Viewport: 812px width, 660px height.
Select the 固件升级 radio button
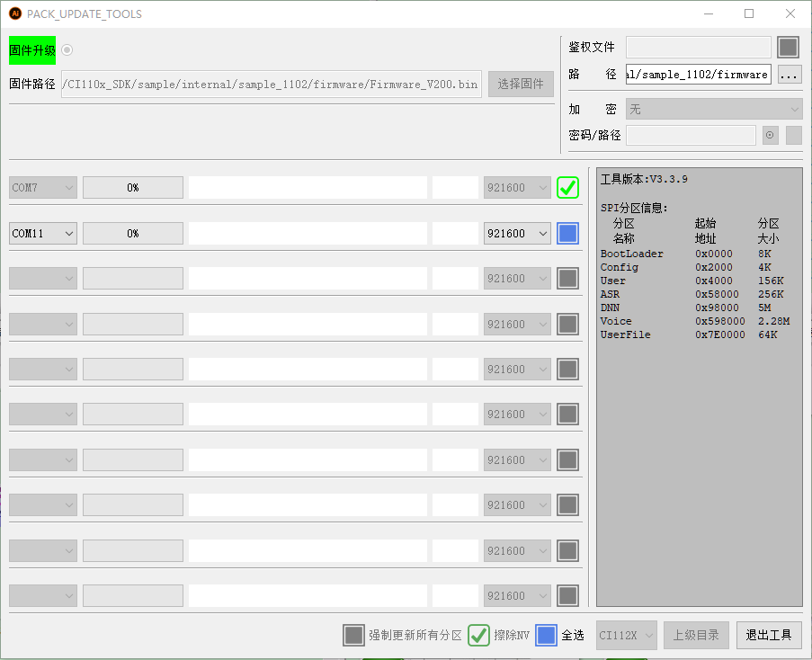[x=67, y=50]
